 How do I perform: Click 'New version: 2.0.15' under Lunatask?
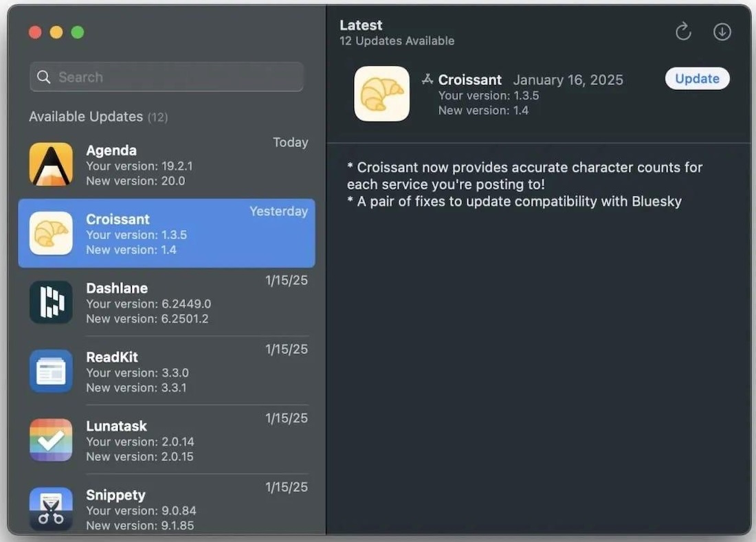click(140, 457)
